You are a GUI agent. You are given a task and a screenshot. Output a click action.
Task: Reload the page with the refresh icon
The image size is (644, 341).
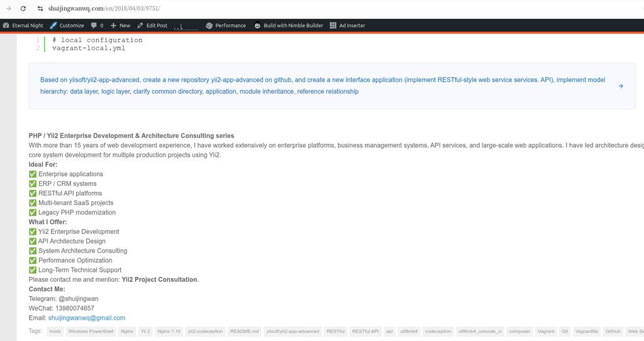tap(23, 8)
